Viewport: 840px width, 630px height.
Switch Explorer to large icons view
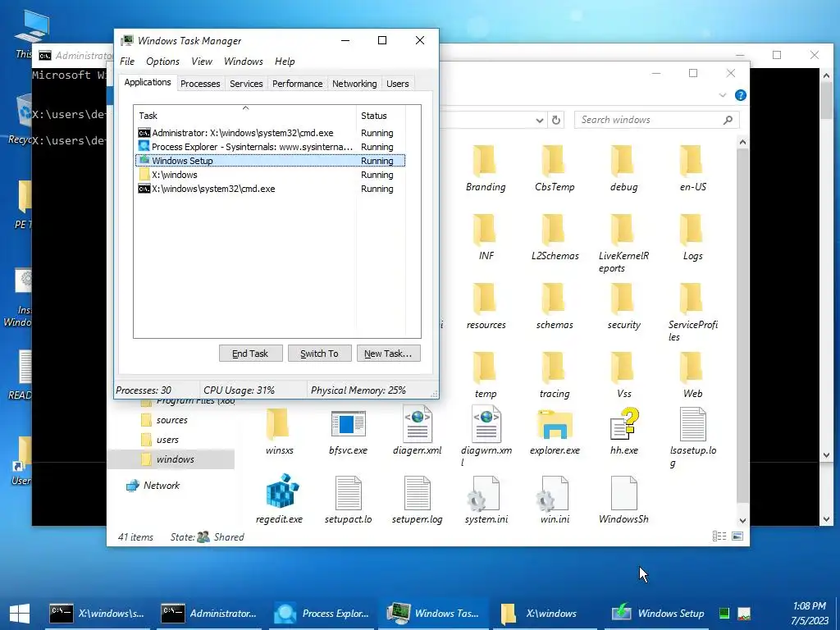click(737, 536)
